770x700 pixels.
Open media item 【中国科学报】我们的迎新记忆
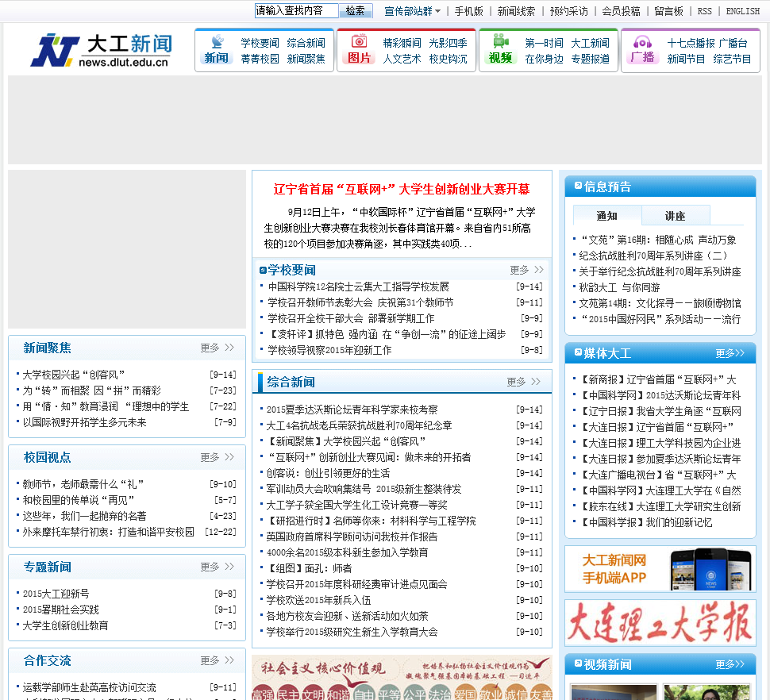(x=645, y=523)
